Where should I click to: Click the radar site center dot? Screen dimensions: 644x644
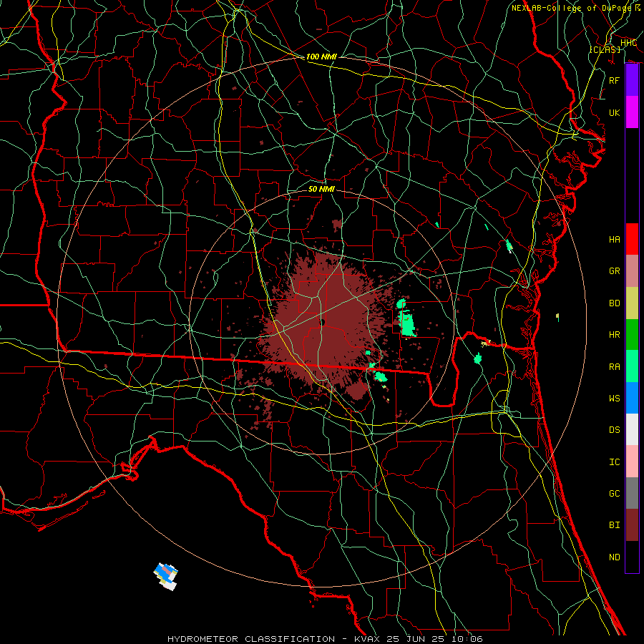tap(323, 323)
